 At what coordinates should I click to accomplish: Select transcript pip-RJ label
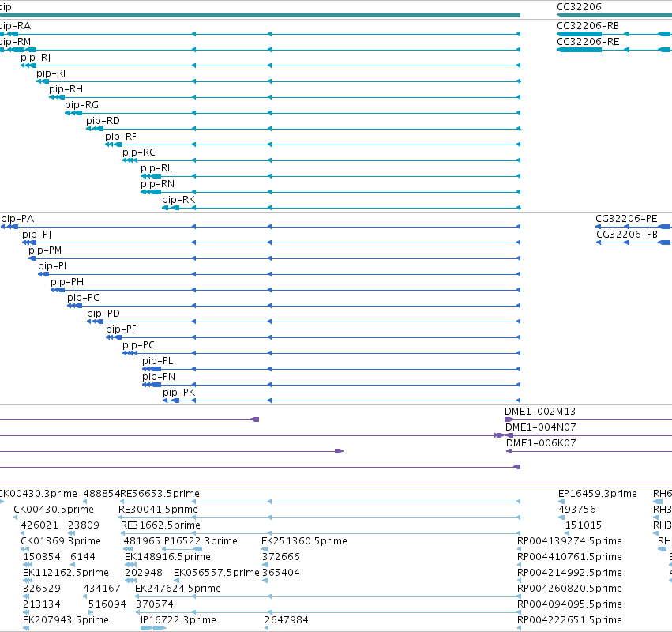36,58
